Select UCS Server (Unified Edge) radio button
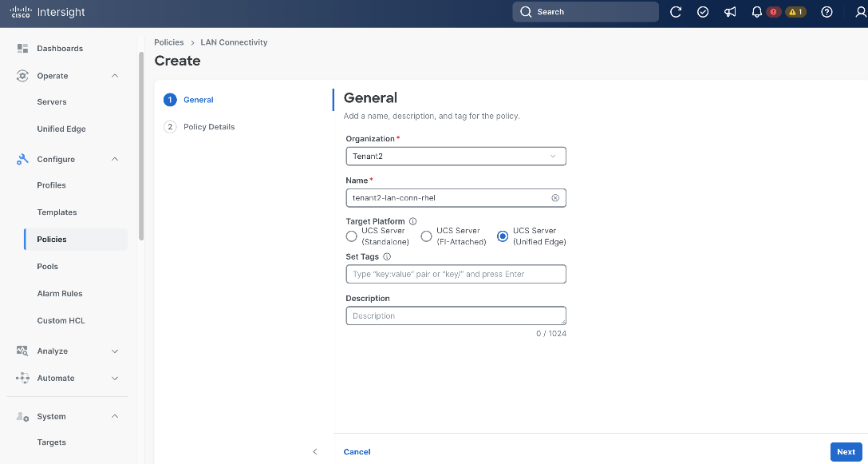The image size is (868, 464). 503,236
